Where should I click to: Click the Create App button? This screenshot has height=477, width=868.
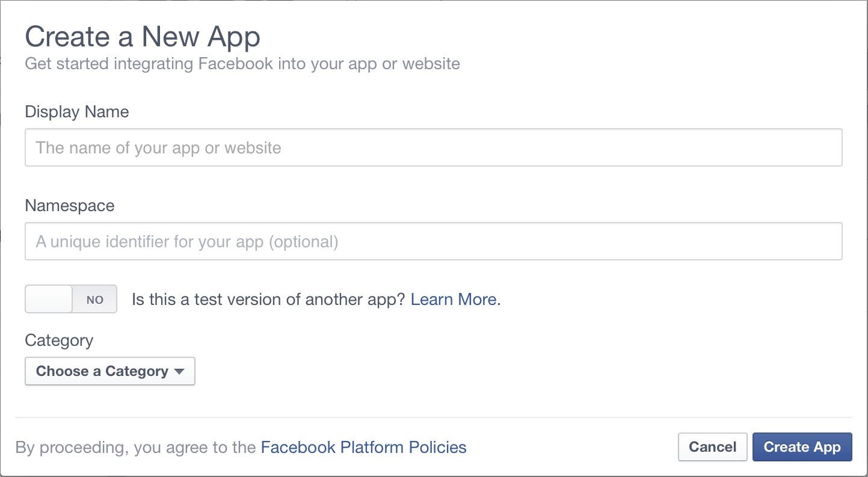click(x=802, y=447)
